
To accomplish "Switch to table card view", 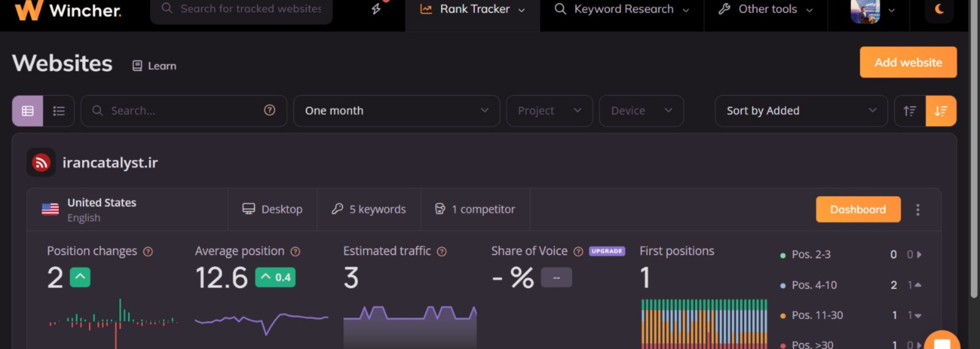I will [x=28, y=111].
